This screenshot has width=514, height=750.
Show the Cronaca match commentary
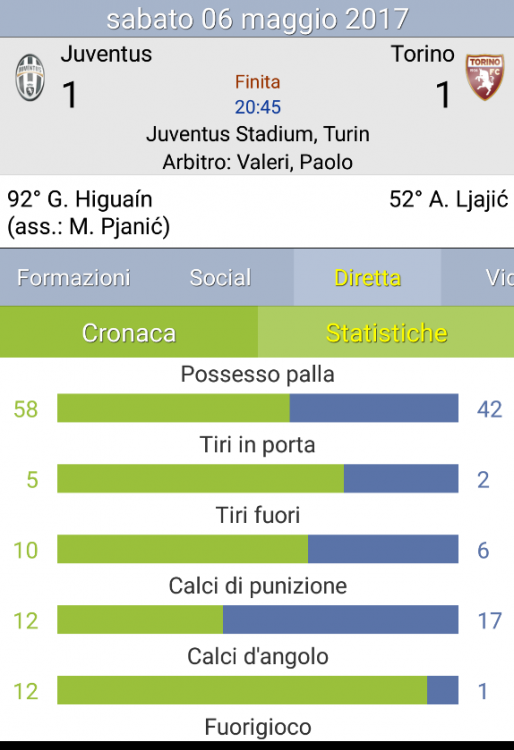(x=129, y=332)
